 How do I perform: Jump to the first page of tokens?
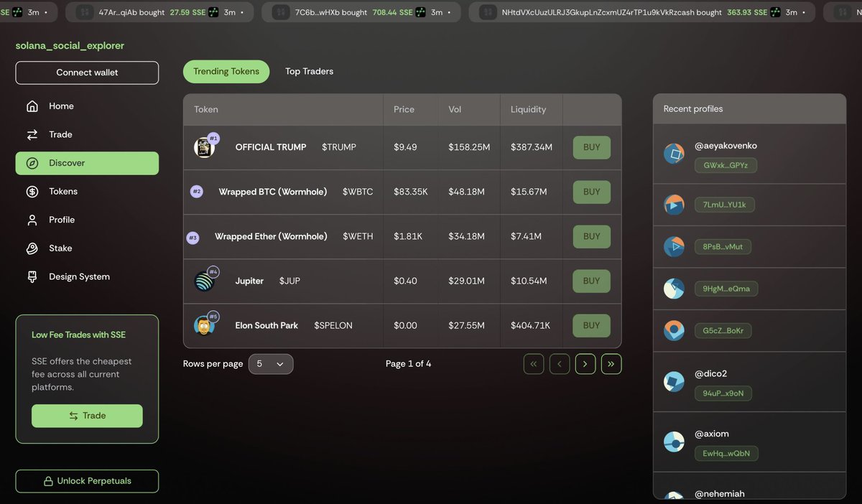click(533, 364)
